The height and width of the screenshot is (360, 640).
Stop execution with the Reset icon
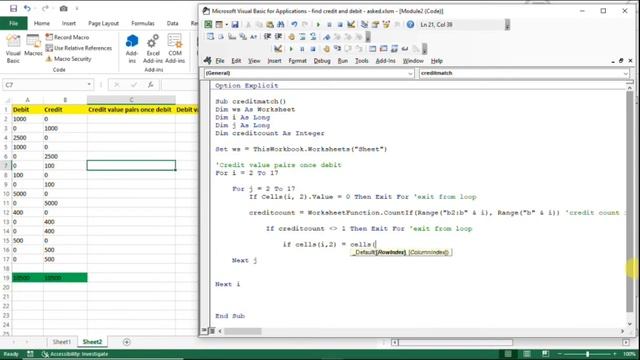(340, 24)
